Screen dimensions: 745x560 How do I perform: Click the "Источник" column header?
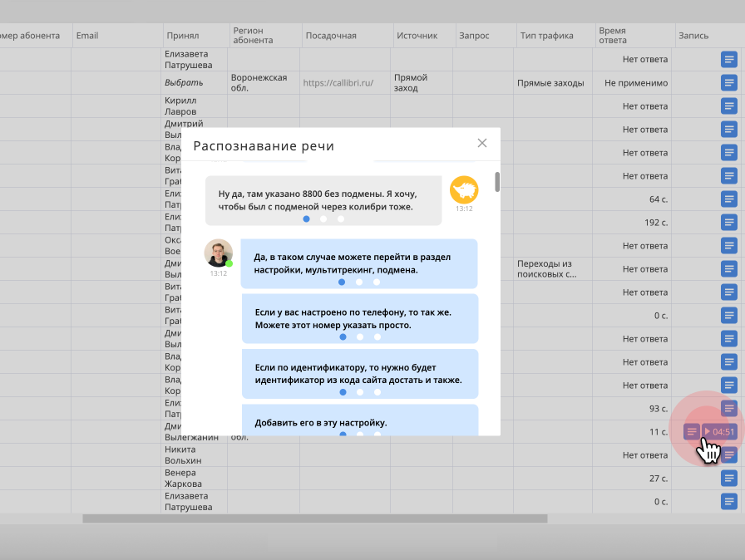pyautogui.click(x=417, y=36)
